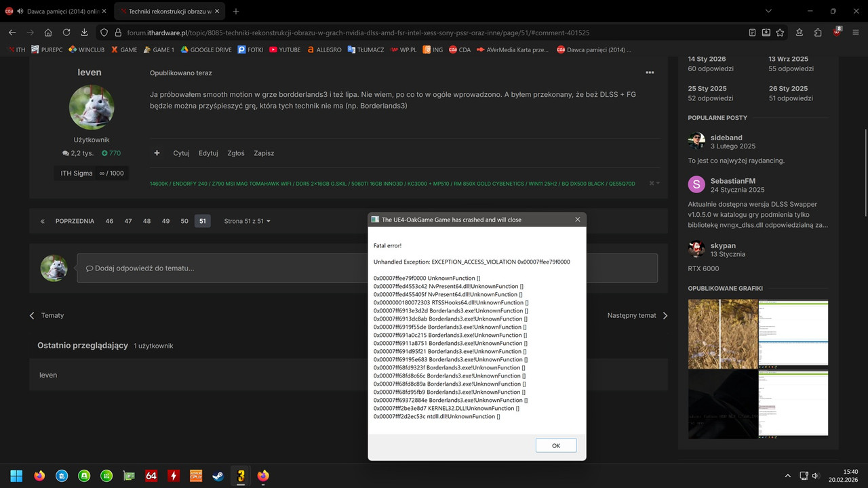Click Zgłoś to report the post

pyautogui.click(x=236, y=153)
